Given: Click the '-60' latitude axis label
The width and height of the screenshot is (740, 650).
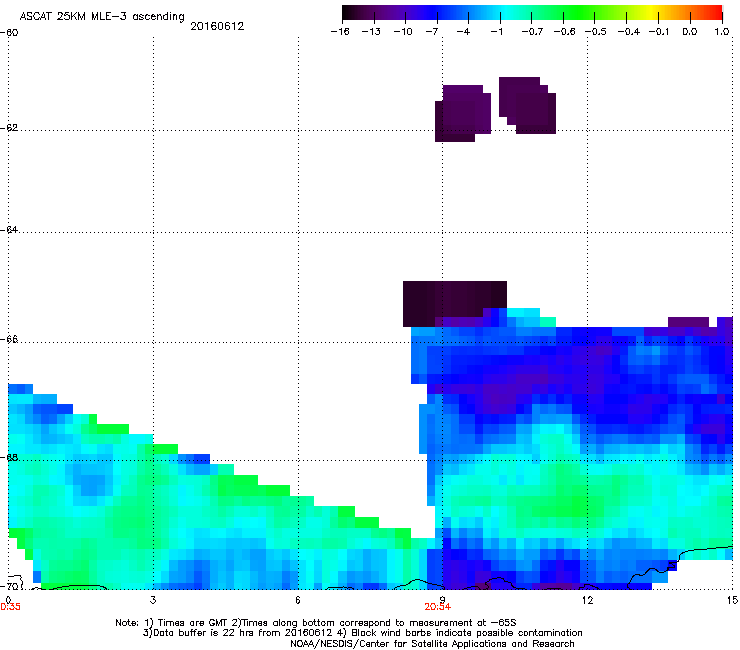Looking at the screenshot, I should (x=9, y=33).
